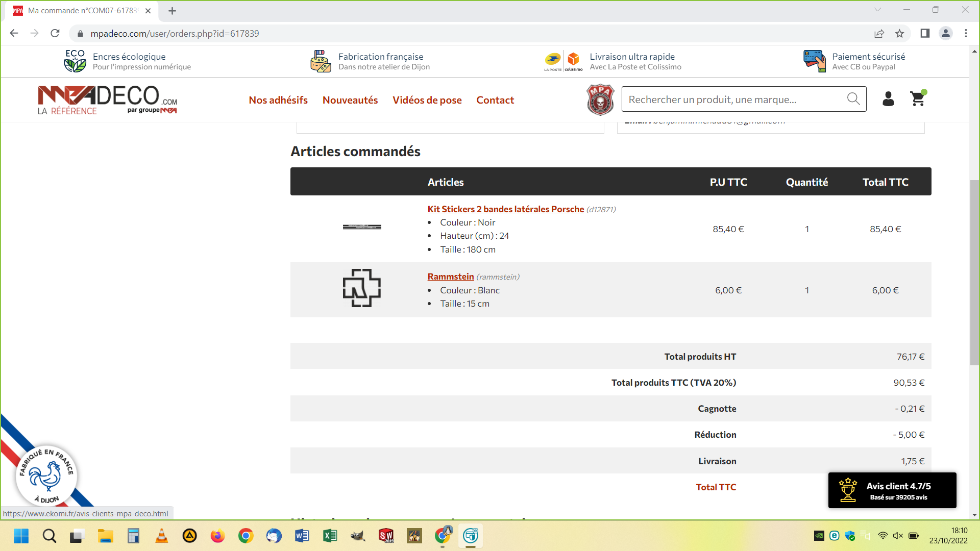Click the Total produits HT amount 76,17 €
This screenshot has height=551, width=980.
pyautogui.click(x=911, y=357)
